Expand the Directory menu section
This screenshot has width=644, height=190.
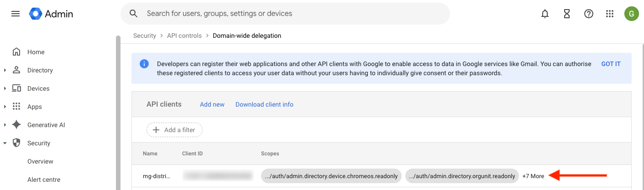pos(5,70)
